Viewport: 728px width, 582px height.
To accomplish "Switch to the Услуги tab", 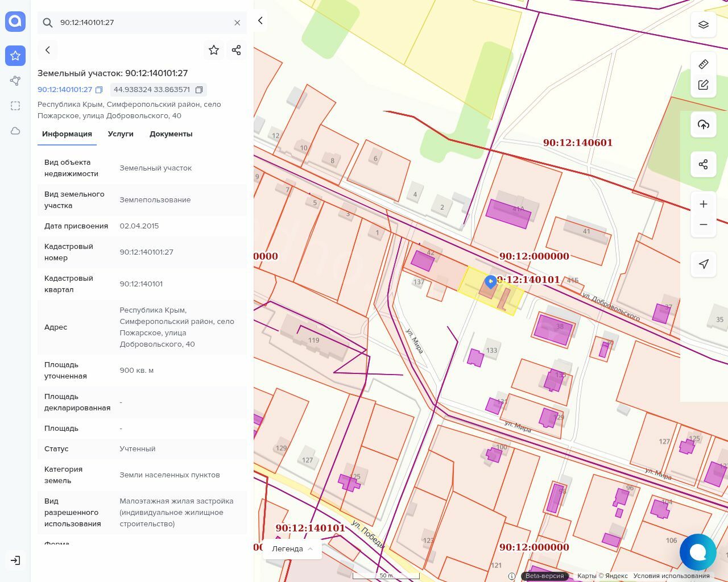I will (121, 134).
